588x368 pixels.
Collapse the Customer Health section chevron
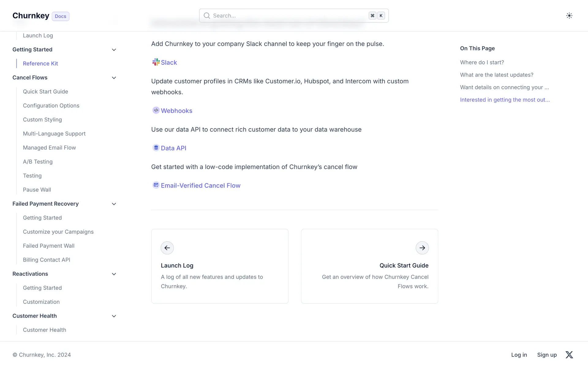tap(114, 316)
